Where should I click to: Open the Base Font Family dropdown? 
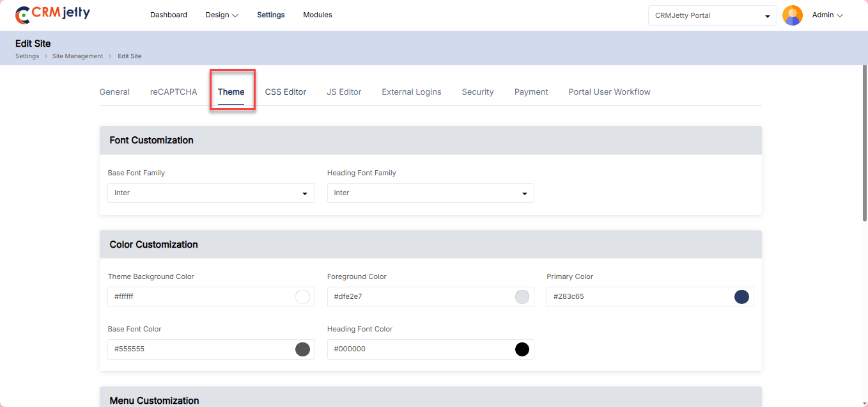211,193
